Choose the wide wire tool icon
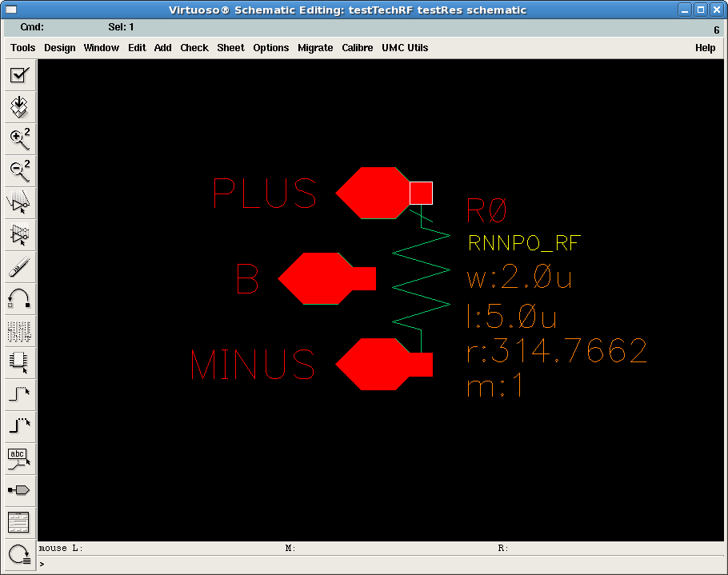The height and width of the screenshot is (575, 728). click(19, 426)
